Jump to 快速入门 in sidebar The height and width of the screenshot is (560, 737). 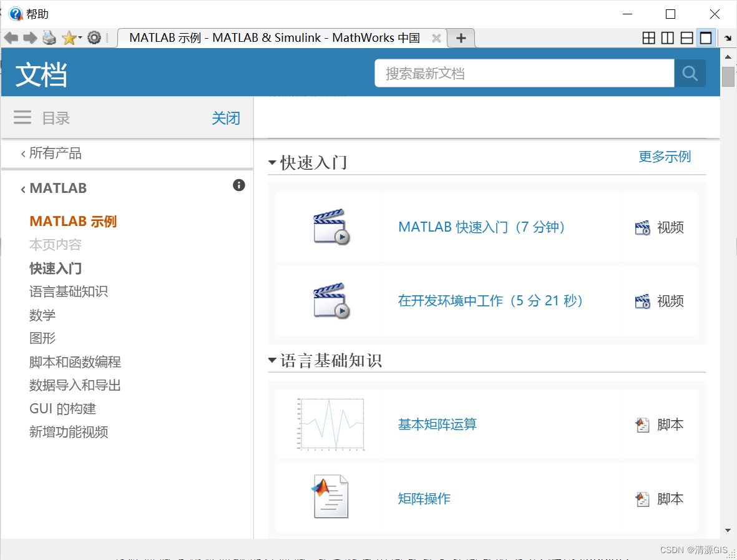[x=56, y=268]
